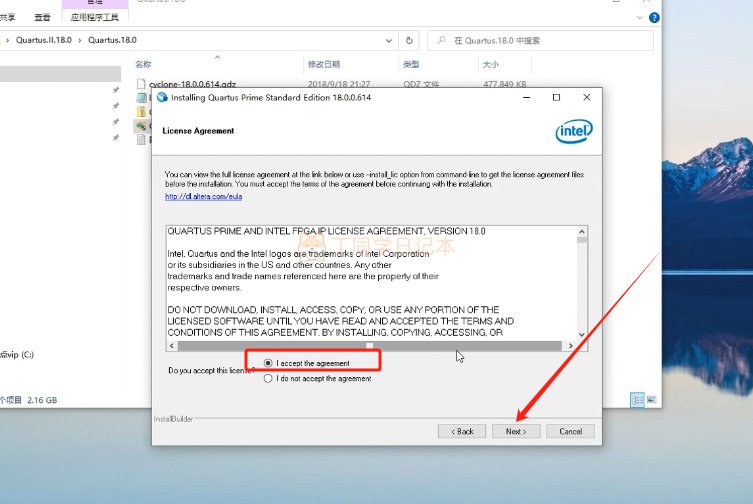Sort files by 类型 column
The width and height of the screenshot is (753, 504).
tap(411, 64)
